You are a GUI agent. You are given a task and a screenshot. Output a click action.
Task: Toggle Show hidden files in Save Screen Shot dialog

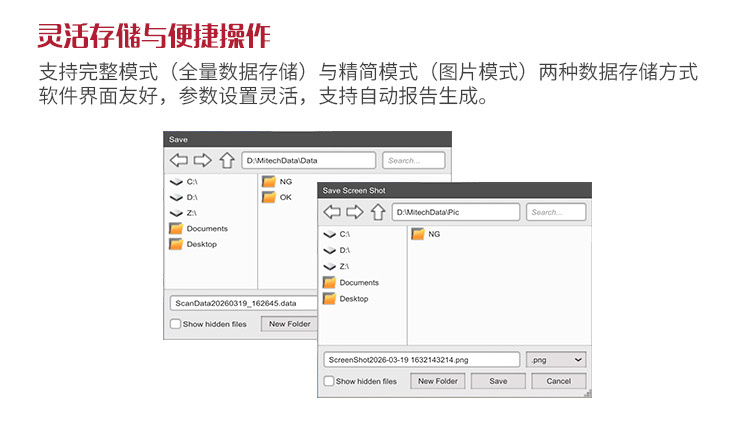[329, 381]
